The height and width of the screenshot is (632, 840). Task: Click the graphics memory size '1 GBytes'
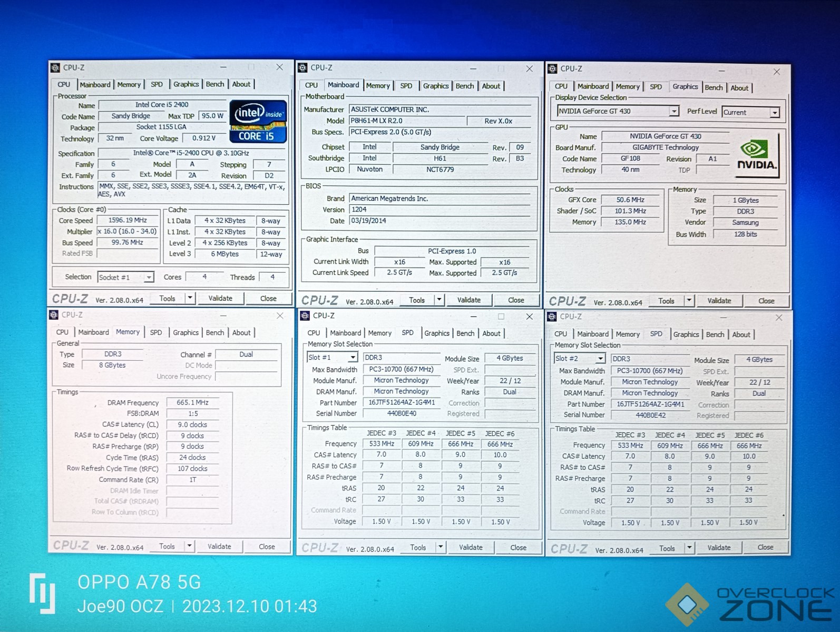tap(746, 200)
